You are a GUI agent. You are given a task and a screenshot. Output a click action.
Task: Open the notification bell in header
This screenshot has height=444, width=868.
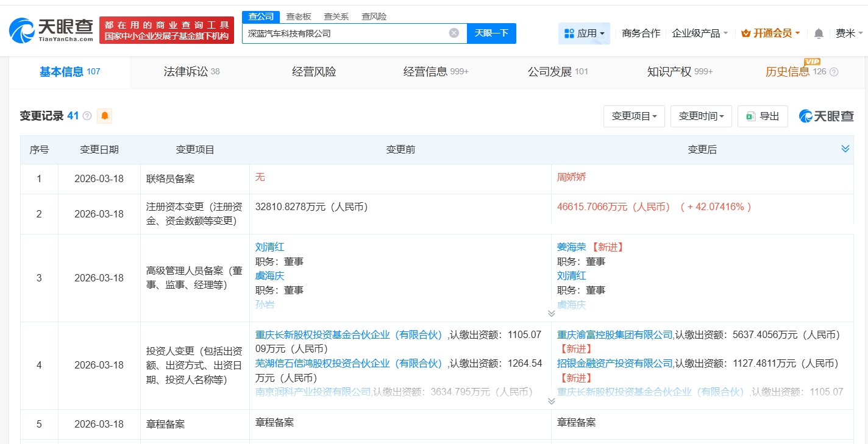(819, 33)
